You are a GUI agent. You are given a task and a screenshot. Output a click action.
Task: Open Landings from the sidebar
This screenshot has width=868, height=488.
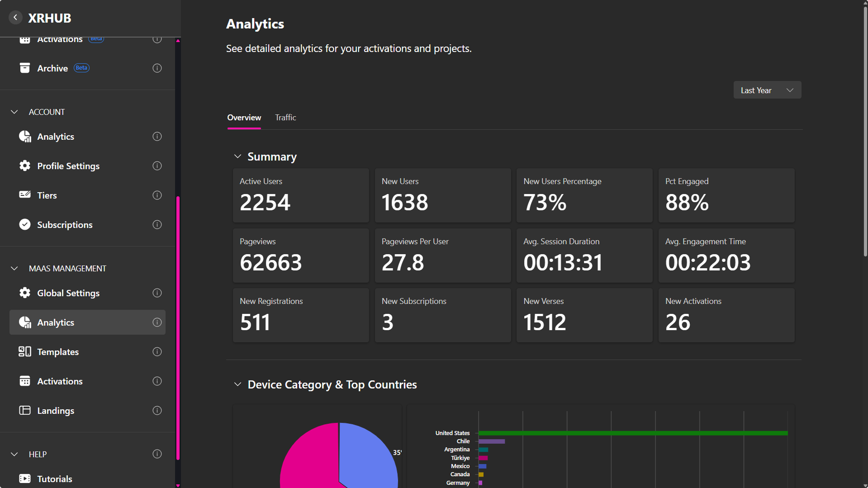point(56,411)
